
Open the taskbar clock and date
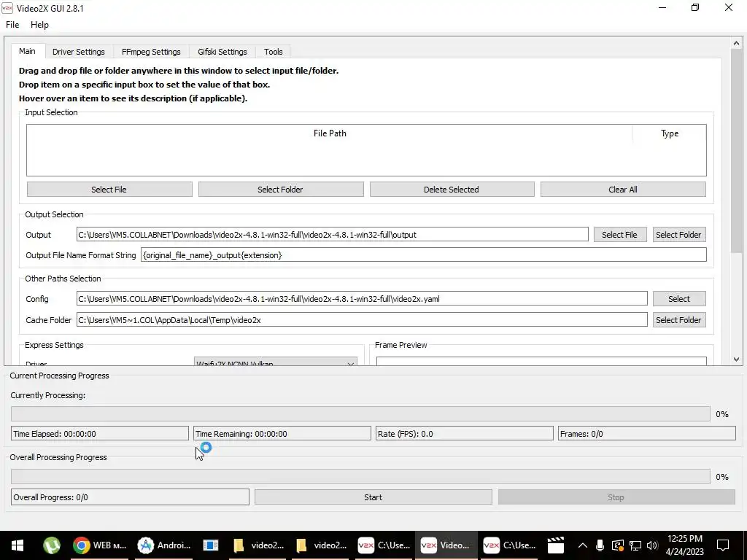point(684,545)
